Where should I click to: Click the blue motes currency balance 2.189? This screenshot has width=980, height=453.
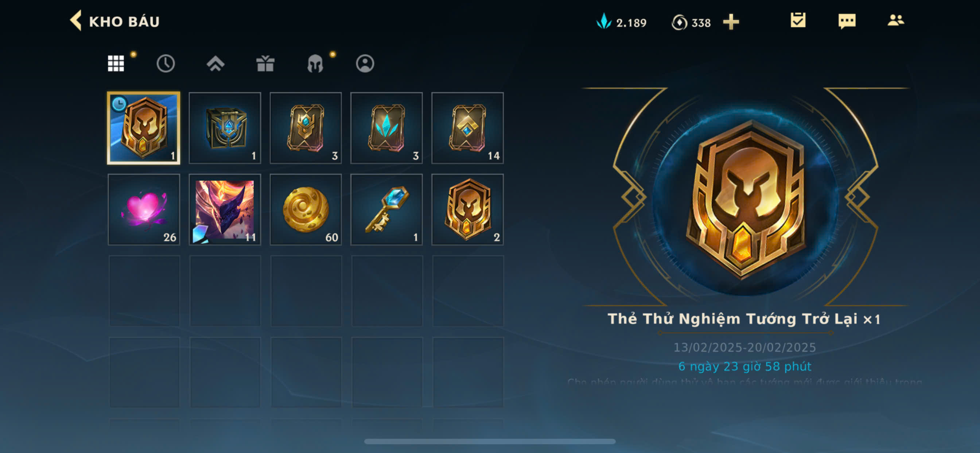[621, 22]
